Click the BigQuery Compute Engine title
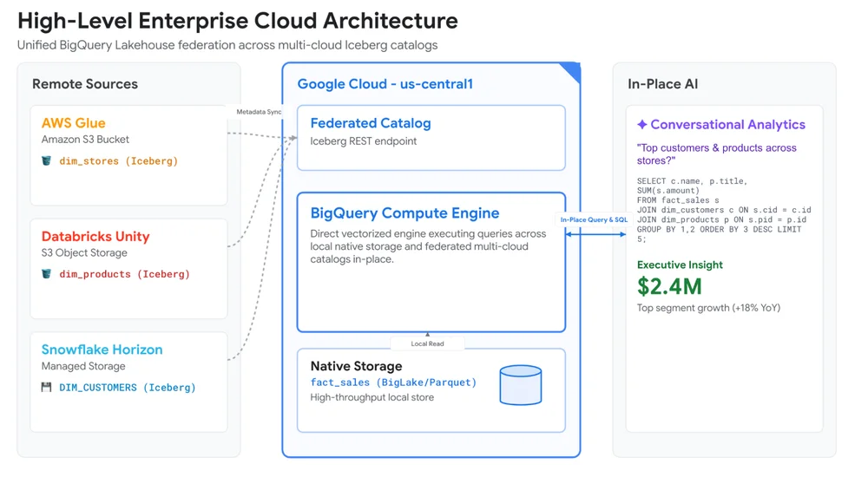The height and width of the screenshot is (477, 868). [x=404, y=213]
